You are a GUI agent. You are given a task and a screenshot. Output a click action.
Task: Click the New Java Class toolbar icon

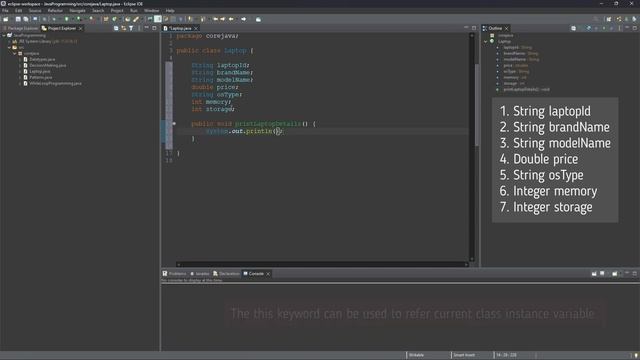tap(115, 19)
